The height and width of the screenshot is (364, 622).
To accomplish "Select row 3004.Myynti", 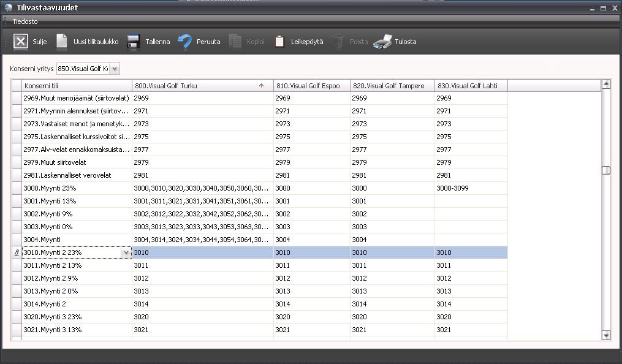I will [x=259, y=240].
